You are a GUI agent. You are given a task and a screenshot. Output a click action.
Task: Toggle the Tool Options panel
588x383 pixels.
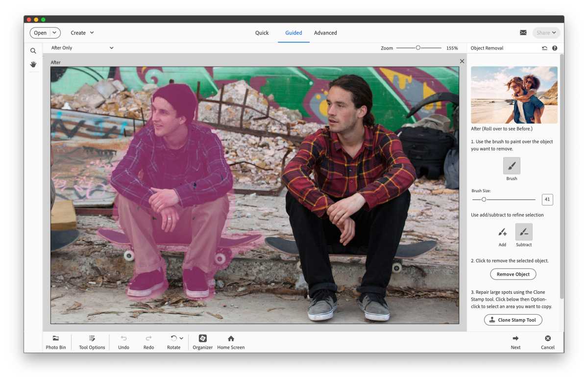click(x=91, y=338)
